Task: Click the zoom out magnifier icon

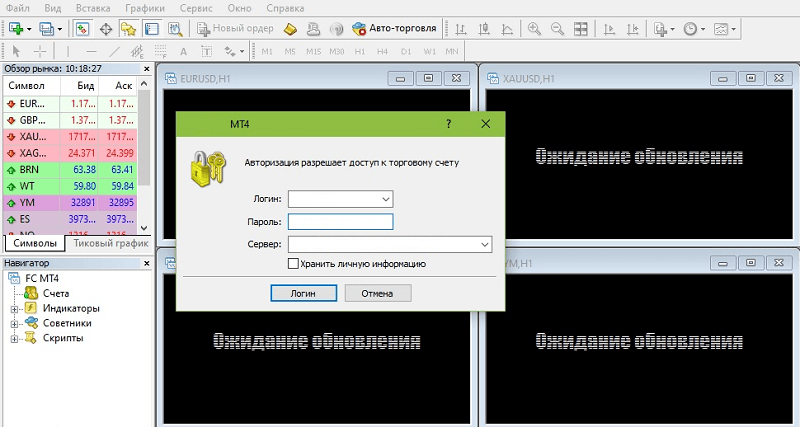Action: tap(557, 29)
